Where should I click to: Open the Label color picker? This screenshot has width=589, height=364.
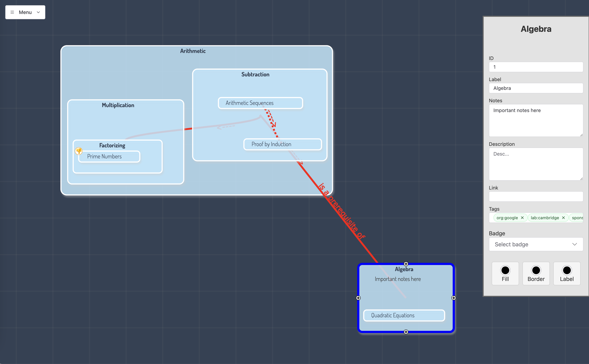(567, 273)
